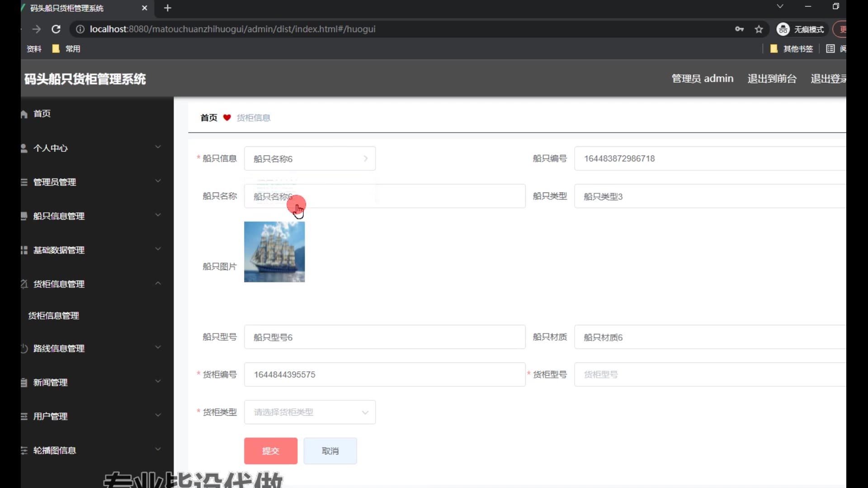Click the 船只类型 input field
Screen dimensions: 868x488
(x=710, y=196)
